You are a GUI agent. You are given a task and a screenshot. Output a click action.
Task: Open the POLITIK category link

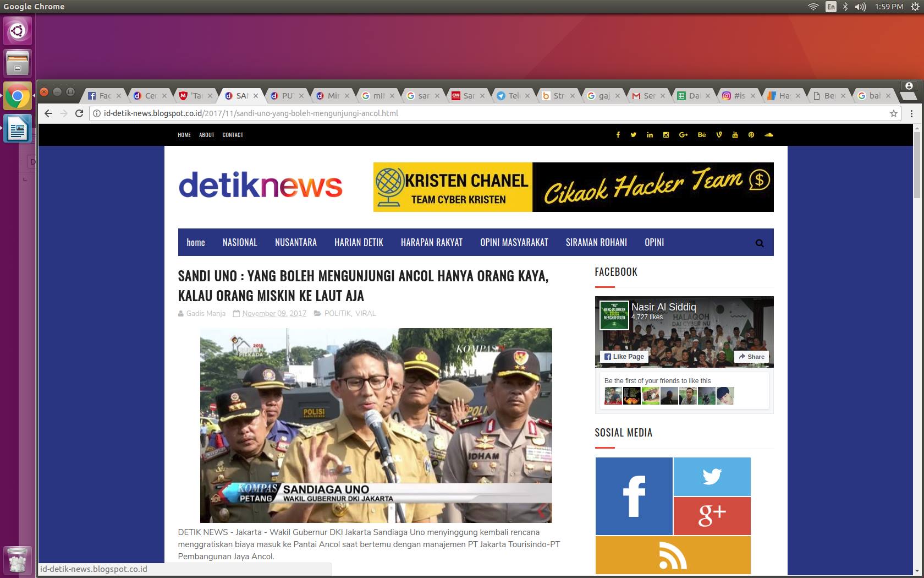337,313
